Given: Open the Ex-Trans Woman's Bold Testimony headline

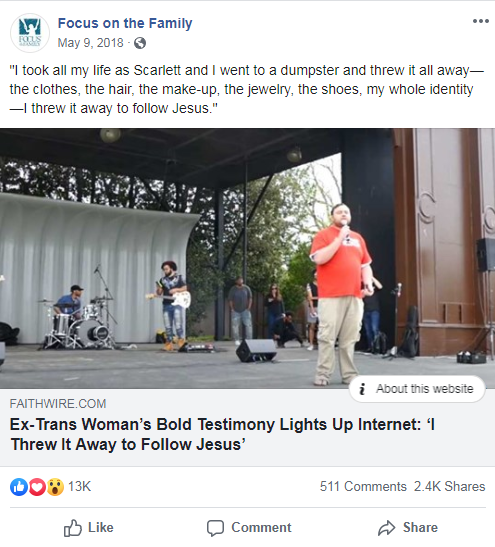Looking at the screenshot, I should pos(223,434).
